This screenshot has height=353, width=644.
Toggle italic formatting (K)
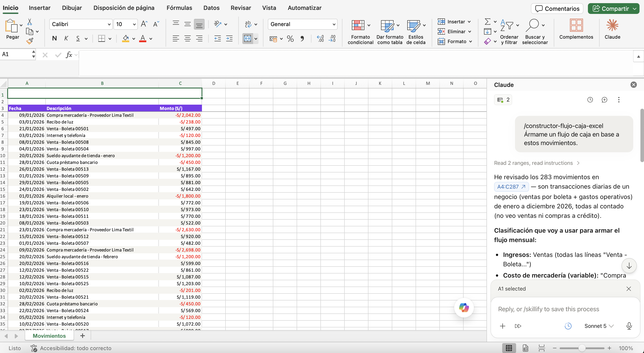tap(66, 39)
